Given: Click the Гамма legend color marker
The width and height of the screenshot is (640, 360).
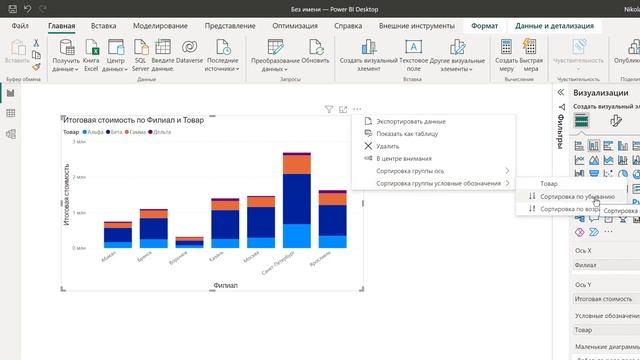Looking at the screenshot, I should tap(127, 132).
